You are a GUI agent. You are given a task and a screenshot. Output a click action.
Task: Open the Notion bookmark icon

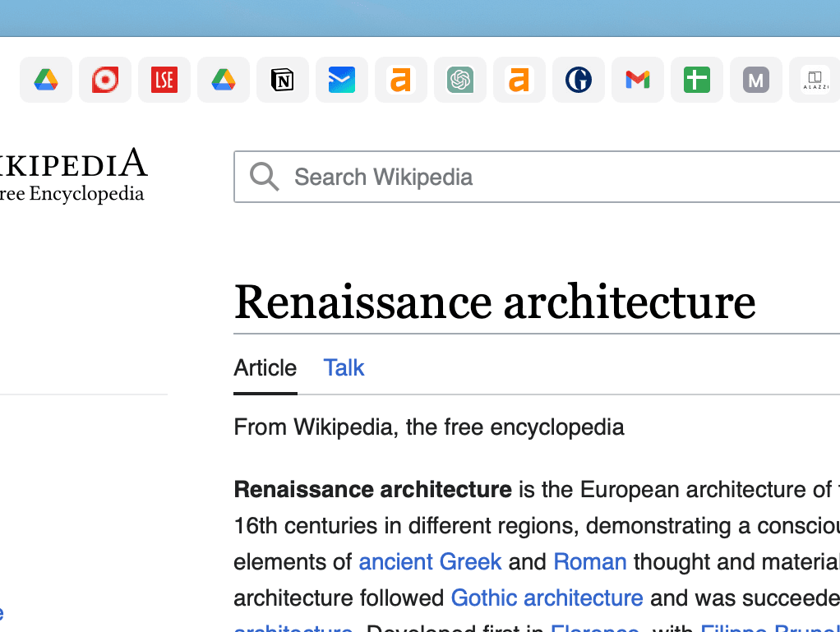pyautogui.click(x=283, y=80)
